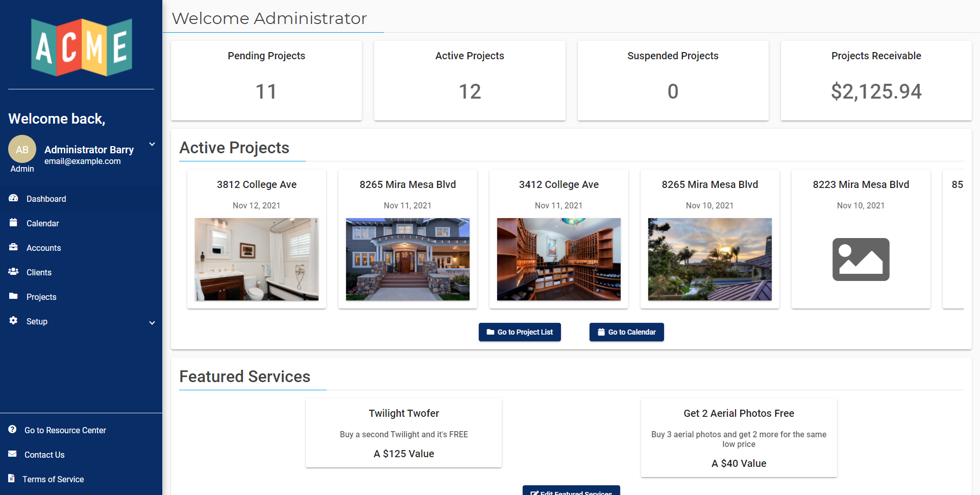
Task: Open house photo of 8265 Mira Mesa Blvd Nov 11
Action: click(x=408, y=259)
